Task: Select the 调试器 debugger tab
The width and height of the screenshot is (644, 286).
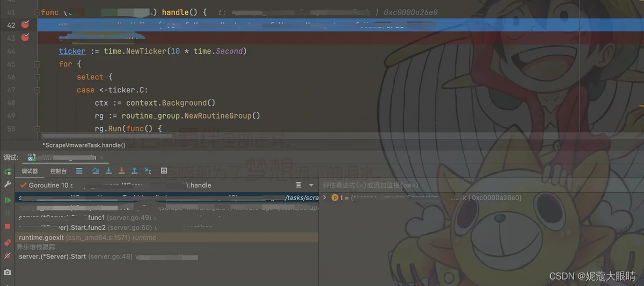Action: pyautogui.click(x=30, y=171)
